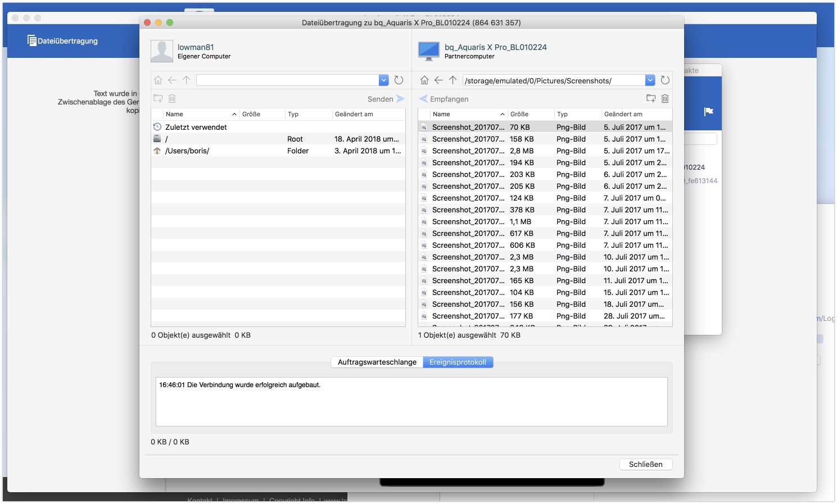Click the file icon of the 2,8 MB screenshot
The width and height of the screenshot is (837, 504).
click(424, 151)
